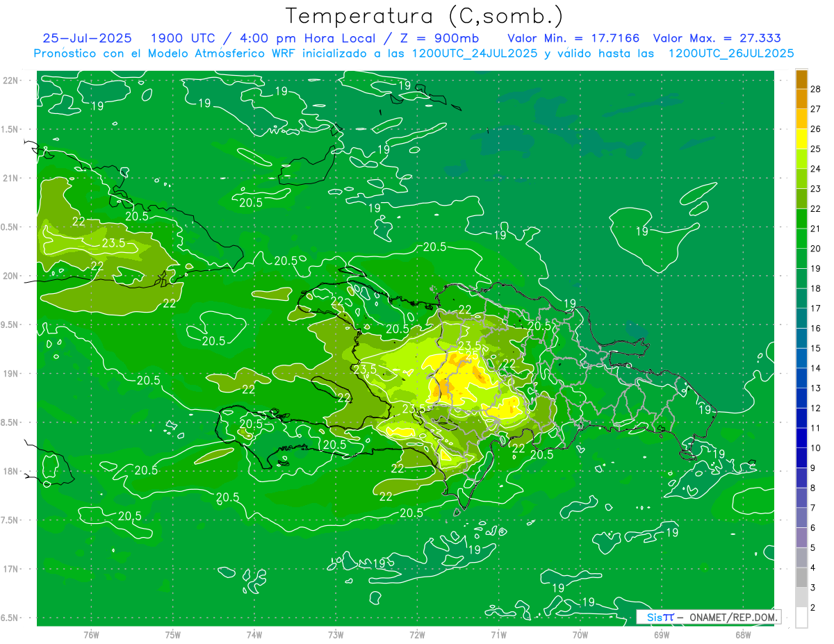
Task: Click the "25" value on the color scale
Action: click(x=816, y=149)
